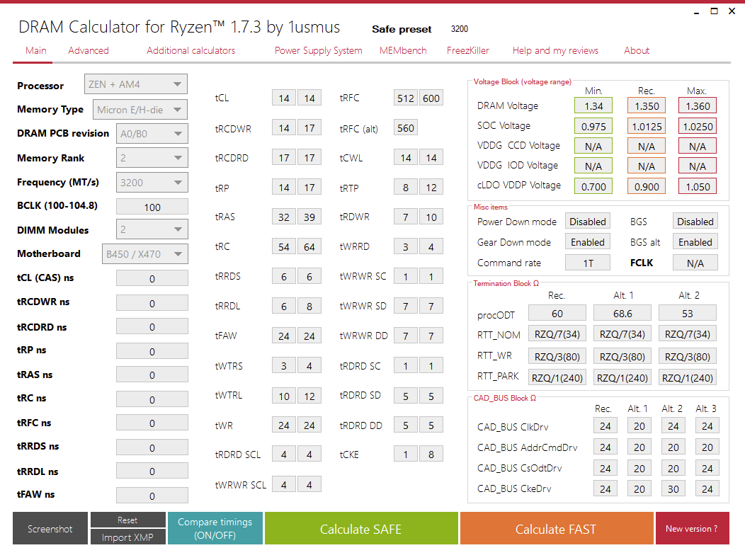Click the tRFC ns input field
The height and width of the screenshot is (560, 745).
[x=152, y=423]
